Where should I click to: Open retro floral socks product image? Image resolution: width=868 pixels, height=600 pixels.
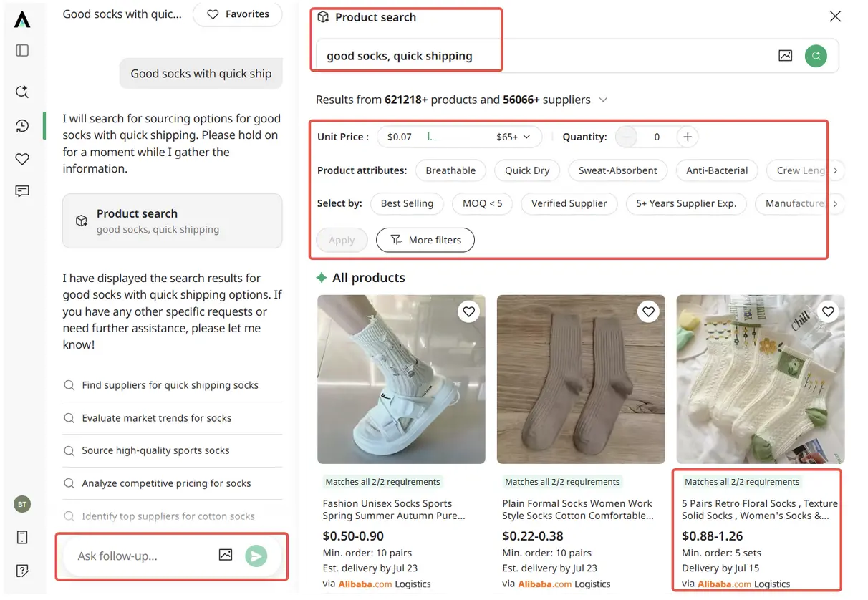[761, 379]
